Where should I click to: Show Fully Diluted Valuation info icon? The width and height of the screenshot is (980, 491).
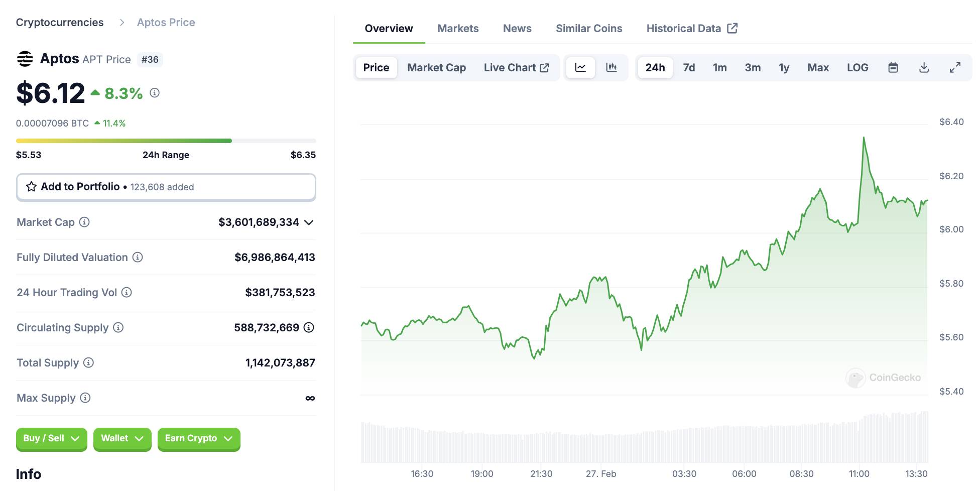[x=138, y=257]
